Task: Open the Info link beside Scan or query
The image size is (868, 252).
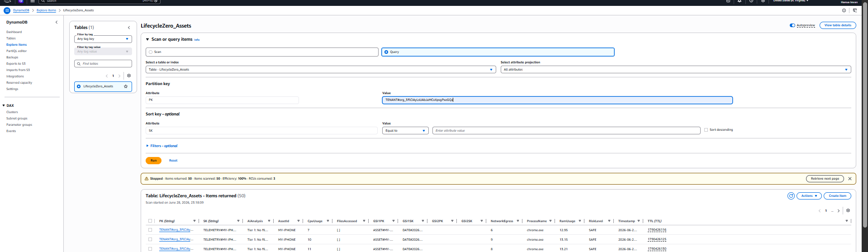Action: tap(197, 40)
